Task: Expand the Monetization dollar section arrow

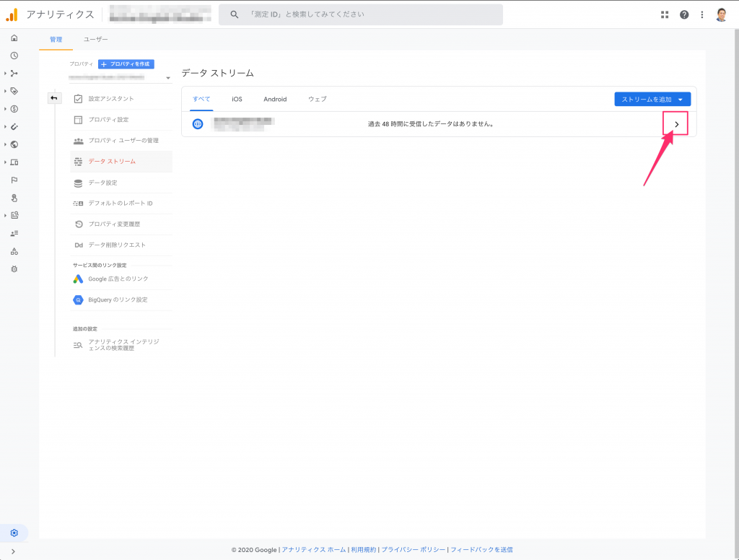Action: click(x=5, y=109)
